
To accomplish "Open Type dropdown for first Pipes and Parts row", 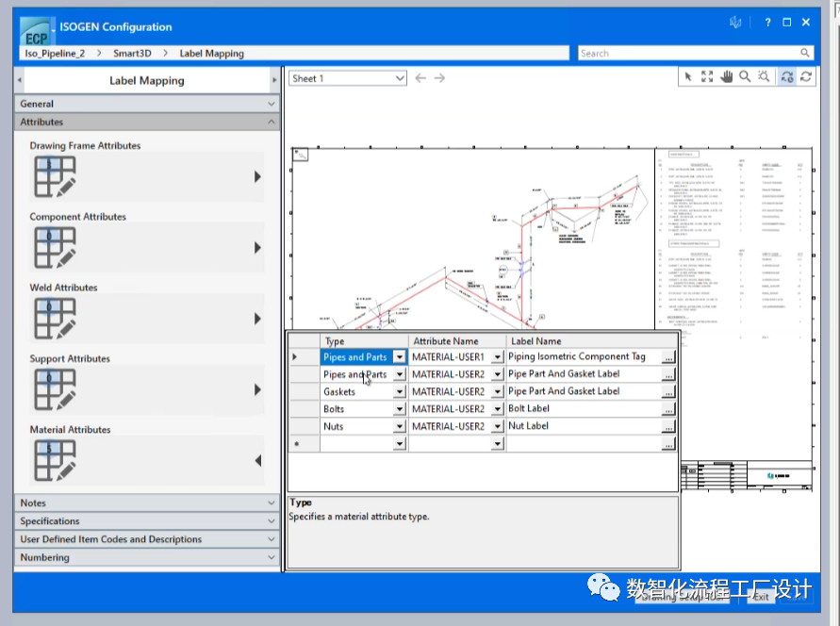I will click(x=400, y=357).
